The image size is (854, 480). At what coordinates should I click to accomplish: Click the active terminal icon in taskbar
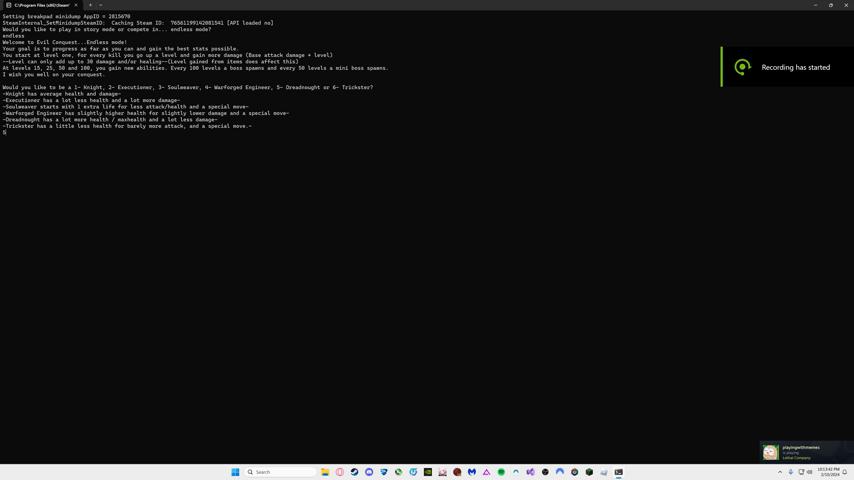click(x=618, y=472)
